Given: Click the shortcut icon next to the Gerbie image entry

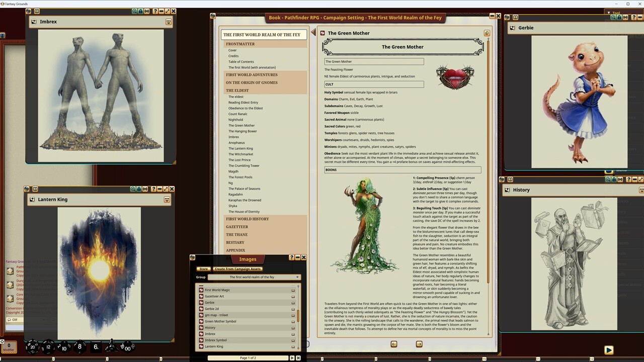Looking at the screenshot, I should click(293, 302).
